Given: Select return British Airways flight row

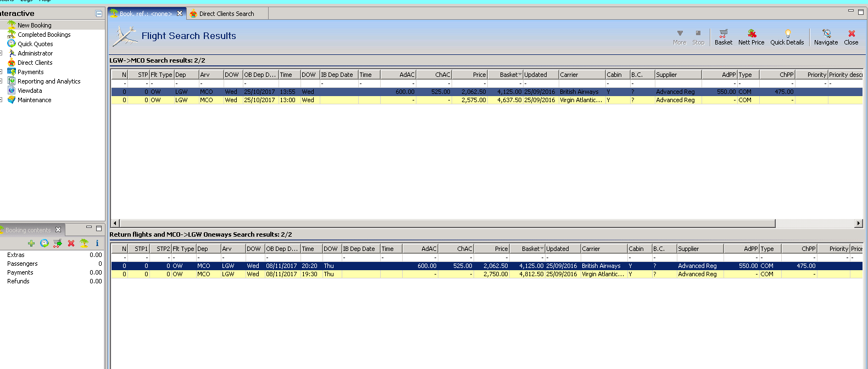Looking at the screenshot, I should pos(487,266).
